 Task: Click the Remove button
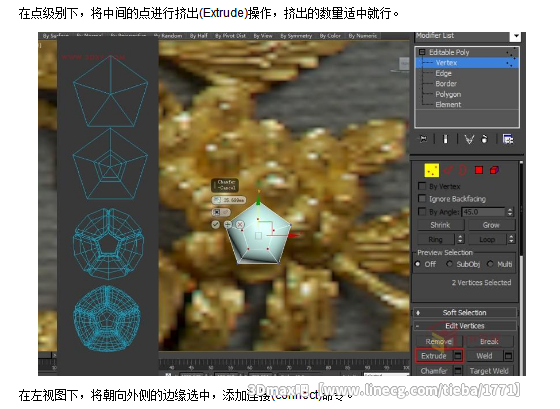click(x=439, y=341)
